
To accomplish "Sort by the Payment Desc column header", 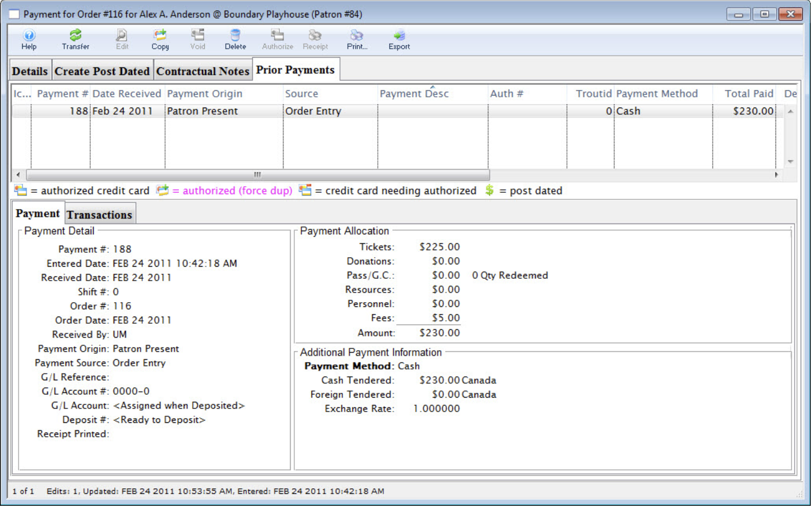I will click(x=432, y=94).
